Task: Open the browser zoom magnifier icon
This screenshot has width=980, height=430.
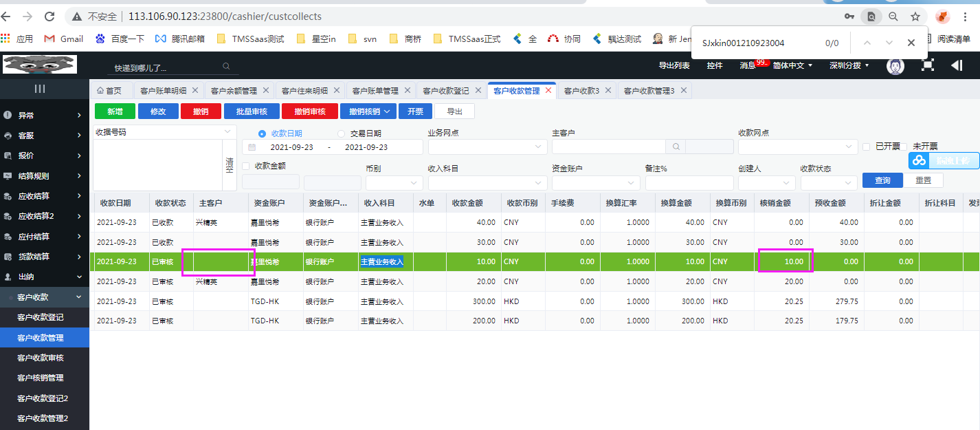Action: pyautogui.click(x=893, y=16)
